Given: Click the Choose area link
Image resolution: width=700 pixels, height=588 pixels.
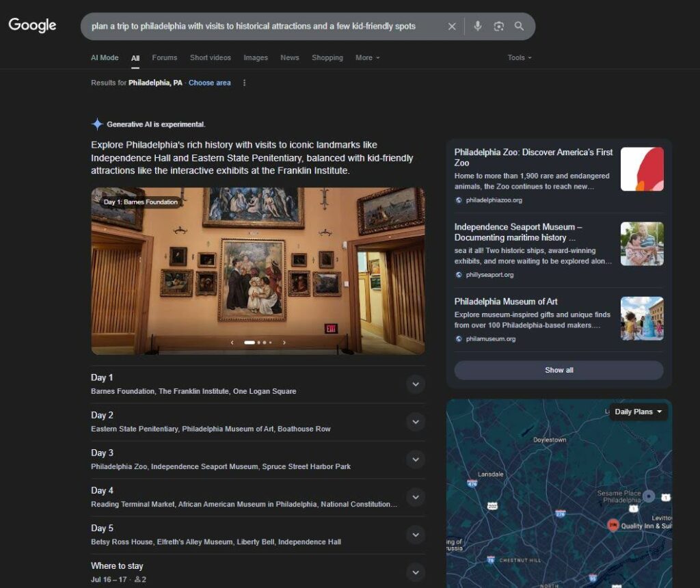Looking at the screenshot, I should tap(209, 83).
